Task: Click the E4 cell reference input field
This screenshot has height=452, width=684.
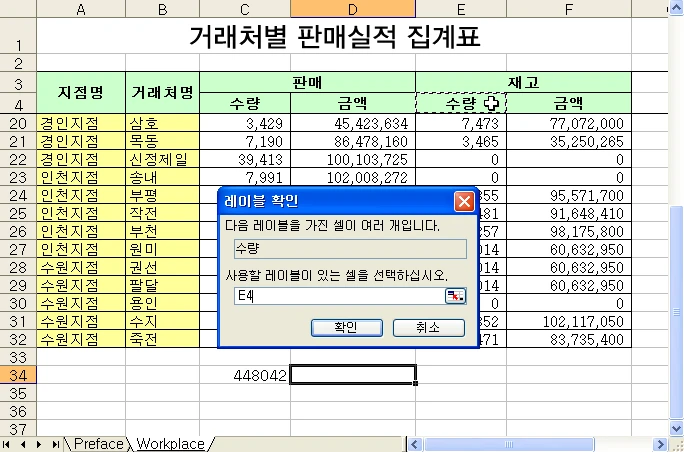Action: (339, 296)
